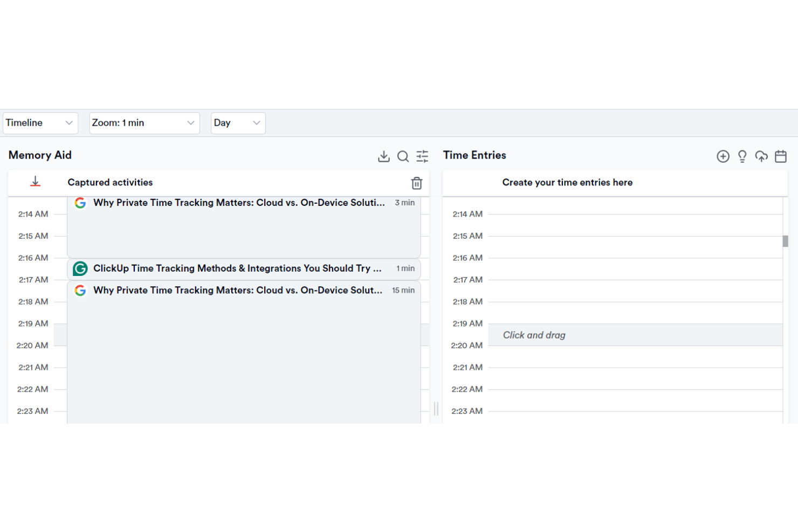The height and width of the screenshot is (532, 798).
Task: Click the trash icon in Captured activities
Action: click(x=416, y=183)
